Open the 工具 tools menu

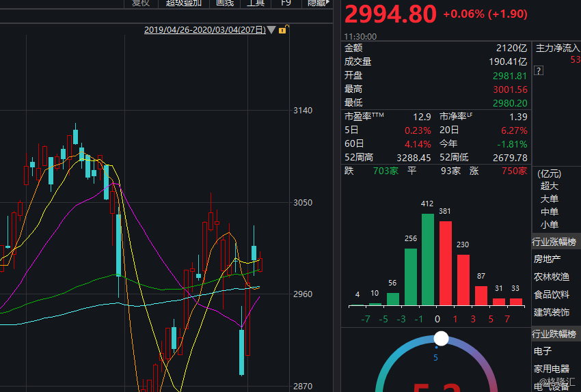pyautogui.click(x=256, y=3)
